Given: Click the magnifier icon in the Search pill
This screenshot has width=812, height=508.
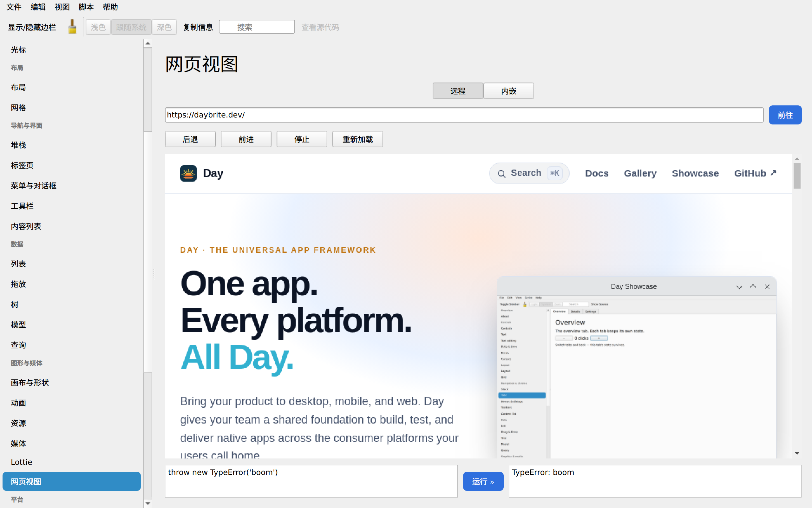Looking at the screenshot, I should pyautogui.click(x=501, y=174).
